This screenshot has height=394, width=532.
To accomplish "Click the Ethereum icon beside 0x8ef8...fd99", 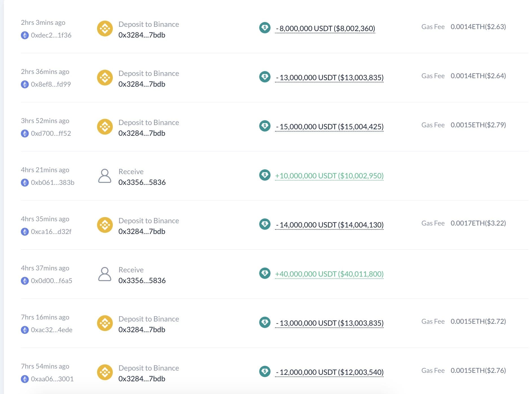I will coord(25,84).
